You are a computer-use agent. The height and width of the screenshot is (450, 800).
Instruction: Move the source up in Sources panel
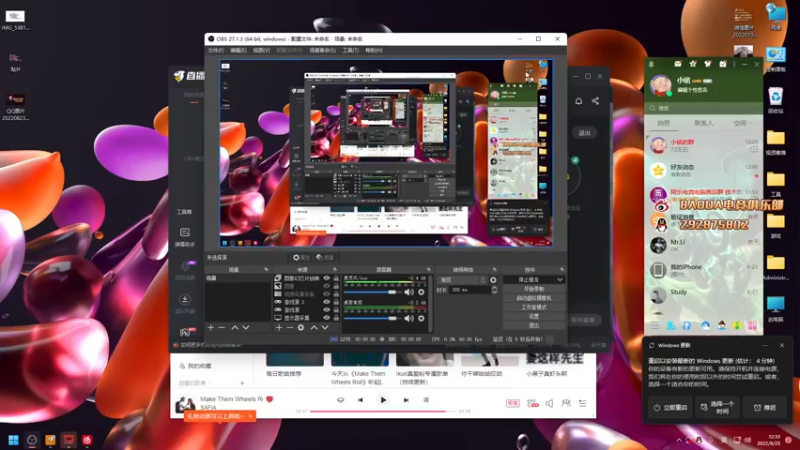[314, 328]
